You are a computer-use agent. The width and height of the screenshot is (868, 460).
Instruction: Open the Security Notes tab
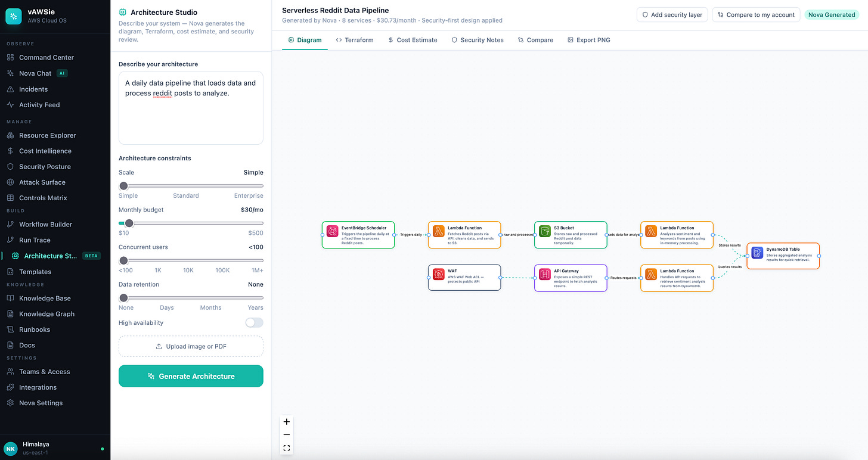pyautogui.click(x=478, y=40)
